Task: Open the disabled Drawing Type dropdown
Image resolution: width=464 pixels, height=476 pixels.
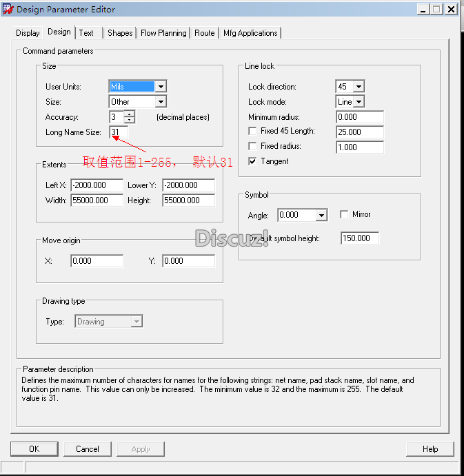Action: pyautogui.click(x=137, y=321)
